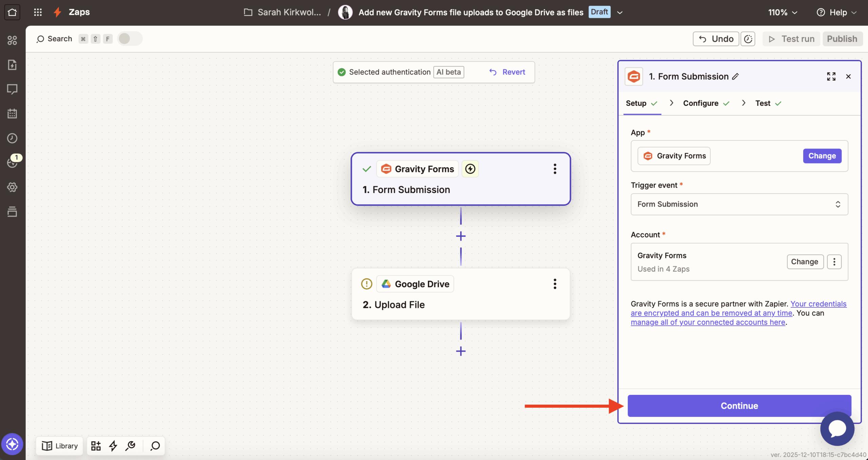868x460 pixels.
Task: Switch to the Configure tab
Action: coord(701,103)
